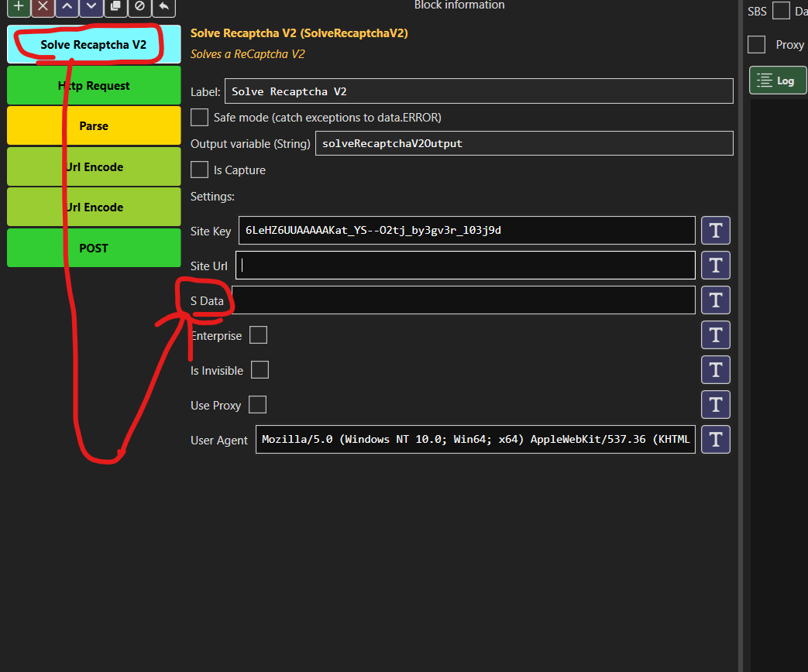The width and height of the screenshot is (808, 672).
Task: Enable the Enterprise checkbox
Action: [258, 334]
